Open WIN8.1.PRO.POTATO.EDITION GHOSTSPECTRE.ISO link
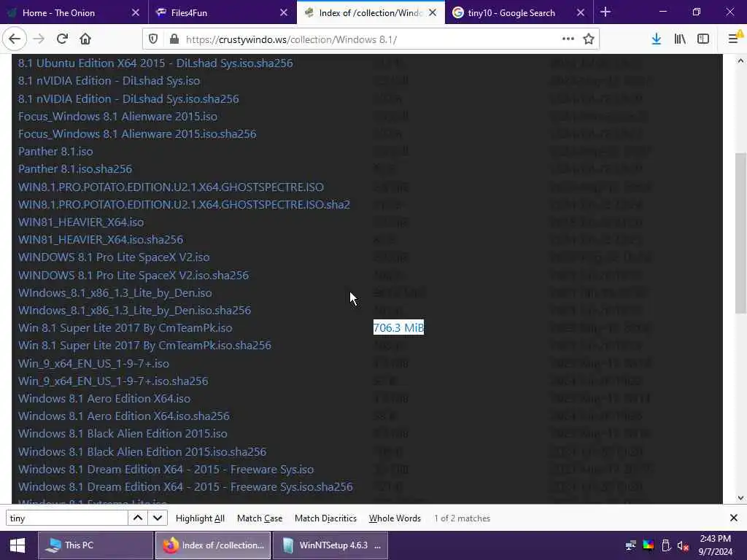This screenshot has width=747, height=560. [171, 187]
